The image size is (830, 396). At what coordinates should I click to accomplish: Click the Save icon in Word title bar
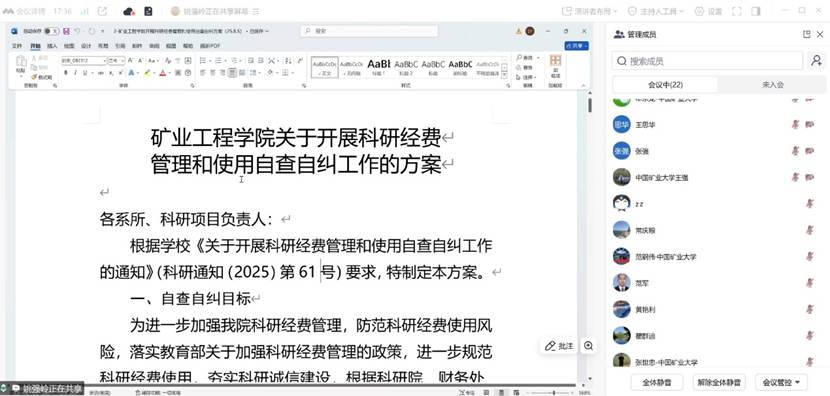66,31
